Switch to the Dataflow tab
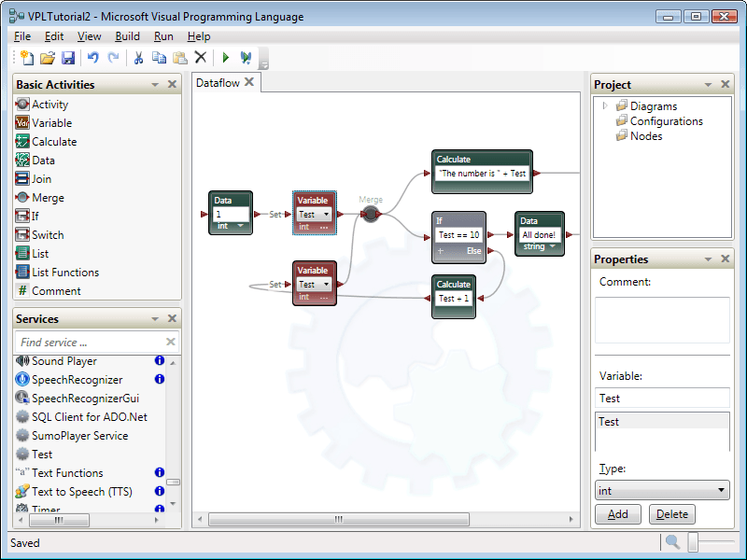 pyautogui.click(x=218, y=83)
